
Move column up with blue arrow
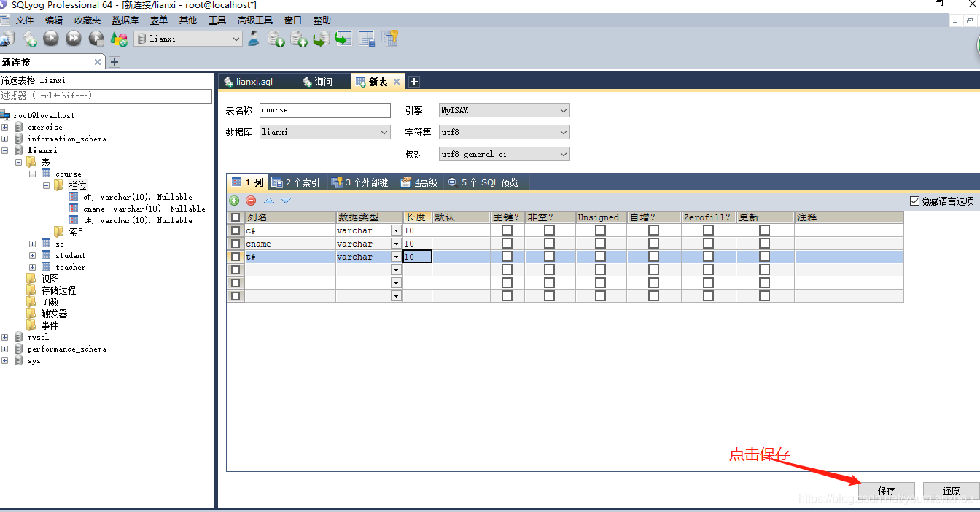pos(269,201)
